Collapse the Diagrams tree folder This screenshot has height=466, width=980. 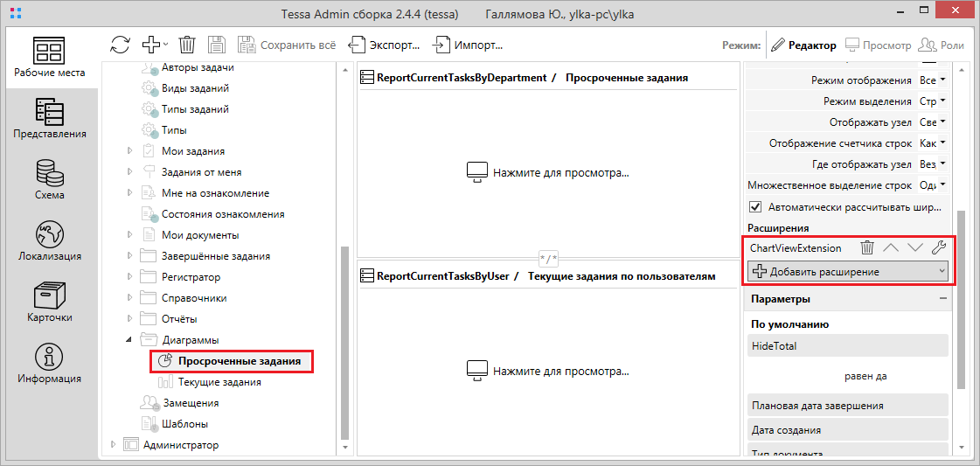129,340
